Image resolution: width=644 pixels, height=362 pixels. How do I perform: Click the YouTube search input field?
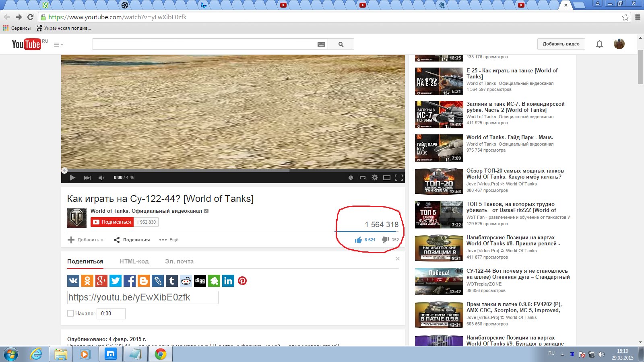pyautogui.click(x=204, y=44)
